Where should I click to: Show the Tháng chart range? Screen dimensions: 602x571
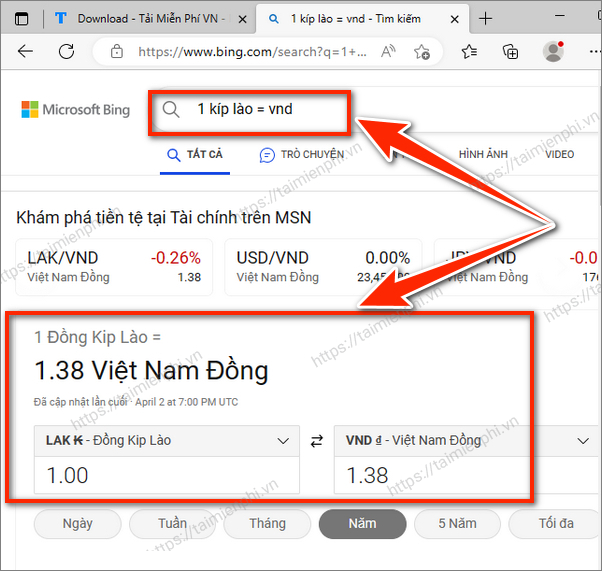tap(267, 524)
